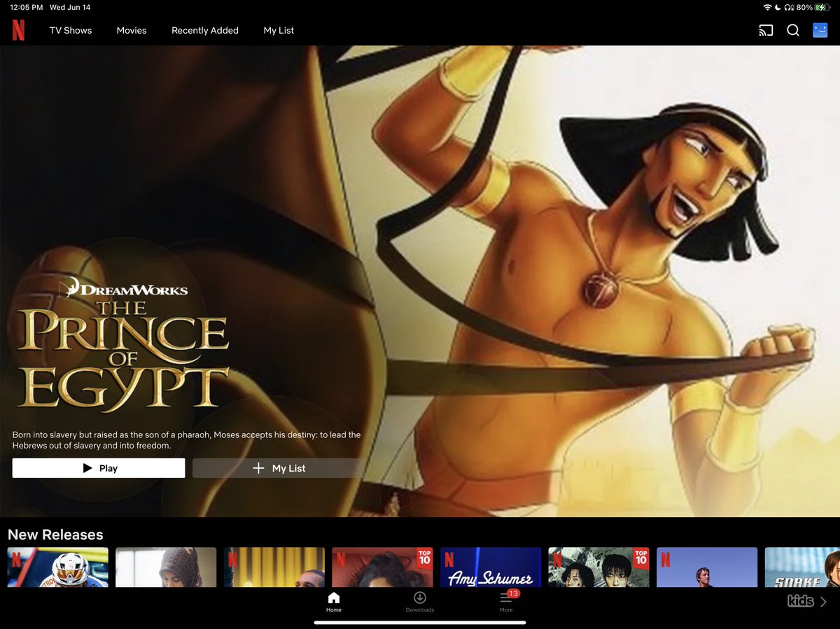This screenshot has height=629, width=840.
Task: Select the blue sky man thumbnail
Action: [707, 567]
